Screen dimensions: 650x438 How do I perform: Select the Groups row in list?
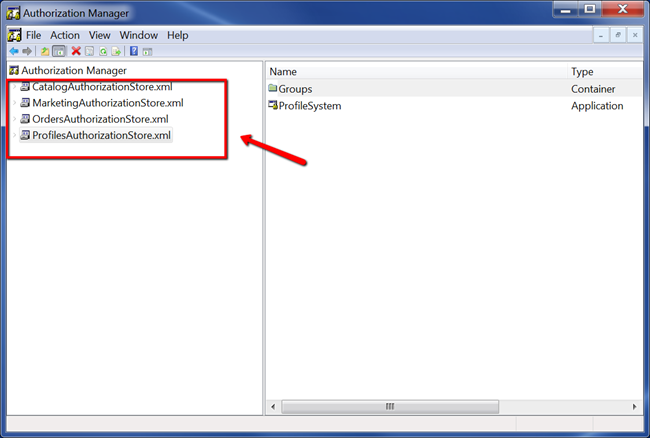pos(454,89)
